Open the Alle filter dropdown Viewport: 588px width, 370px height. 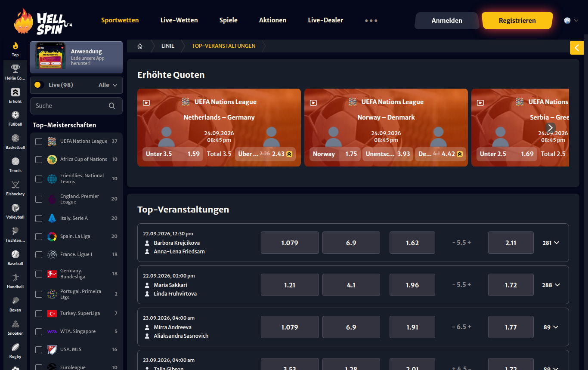click(108, 85)
